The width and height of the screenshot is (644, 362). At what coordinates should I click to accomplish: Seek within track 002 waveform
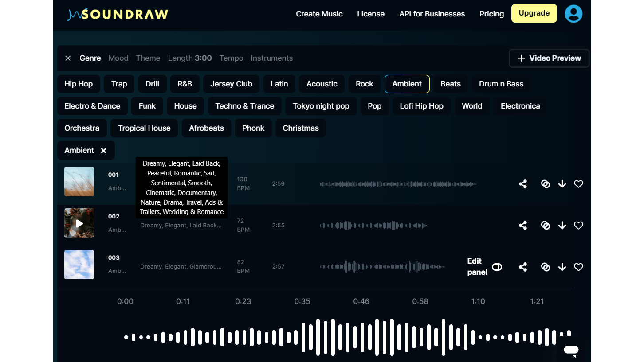pos(375,225)
